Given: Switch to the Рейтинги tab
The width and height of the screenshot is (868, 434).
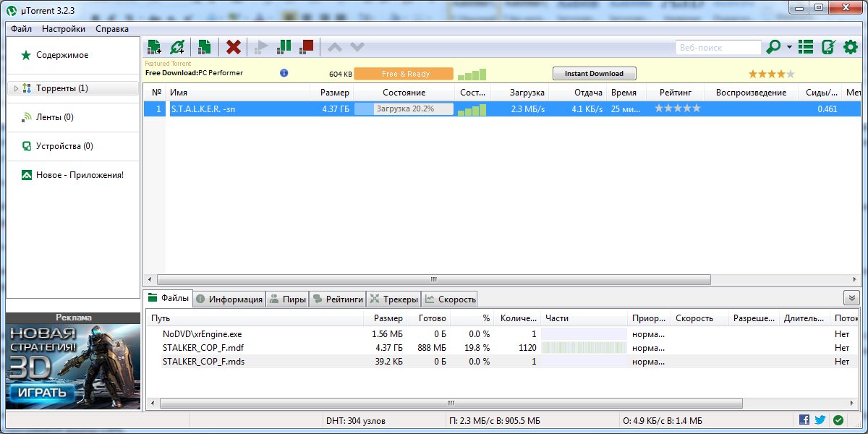Looking at the screenshot, I should point(338,299).
